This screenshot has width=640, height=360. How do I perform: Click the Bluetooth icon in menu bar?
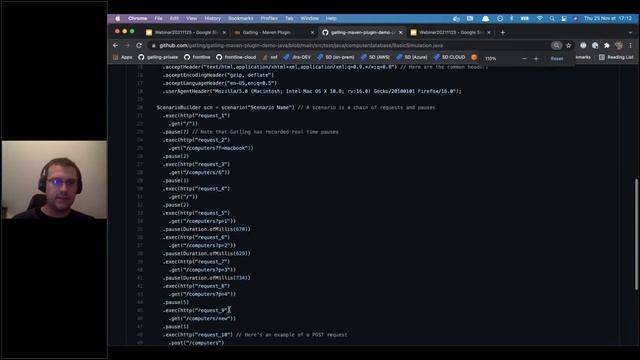click(512, 18)
